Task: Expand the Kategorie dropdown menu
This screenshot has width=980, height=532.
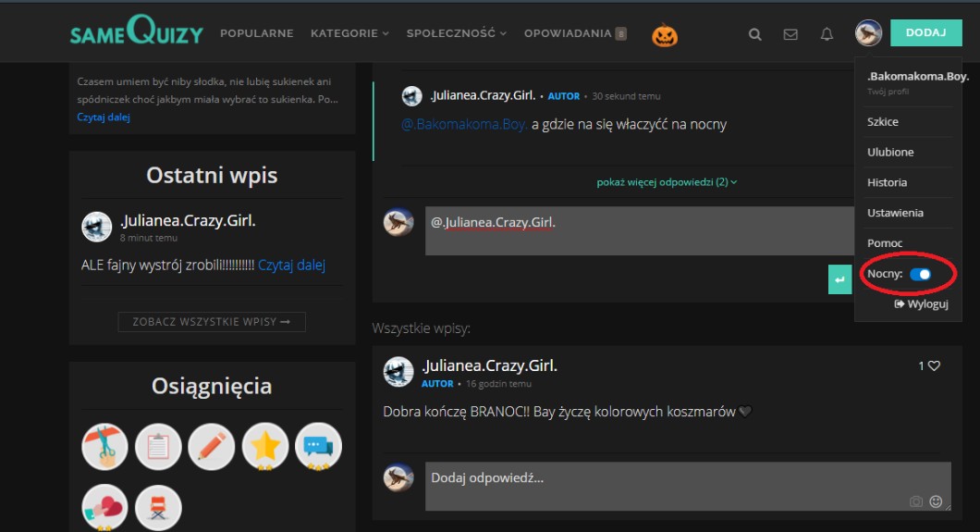Action: click(349, 33)
